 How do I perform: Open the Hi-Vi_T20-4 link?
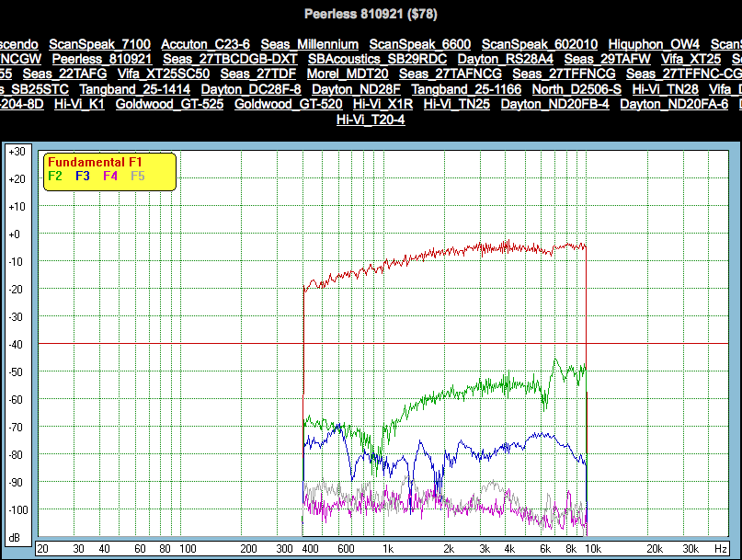pos(371,120)
